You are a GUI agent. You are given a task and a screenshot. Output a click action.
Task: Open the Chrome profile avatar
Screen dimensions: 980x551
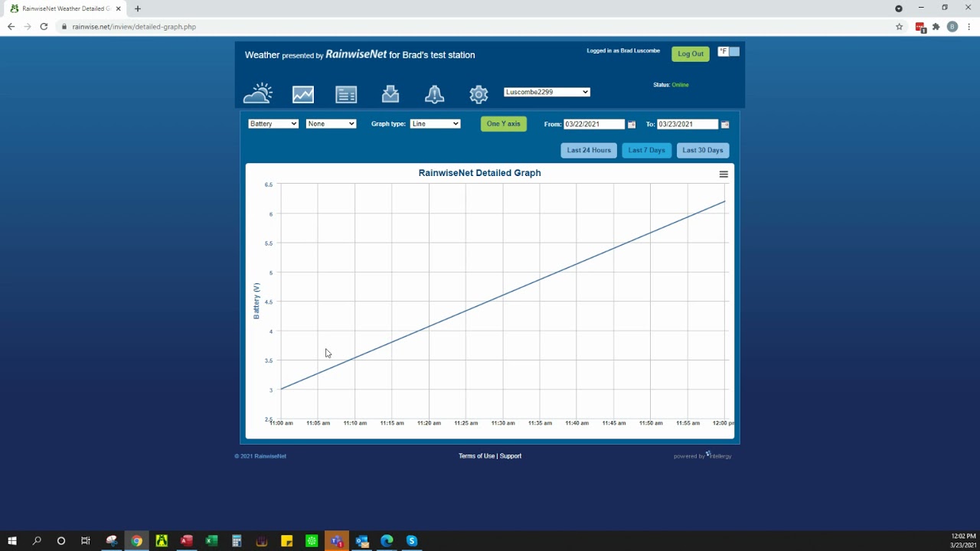[x=952, y=27]
